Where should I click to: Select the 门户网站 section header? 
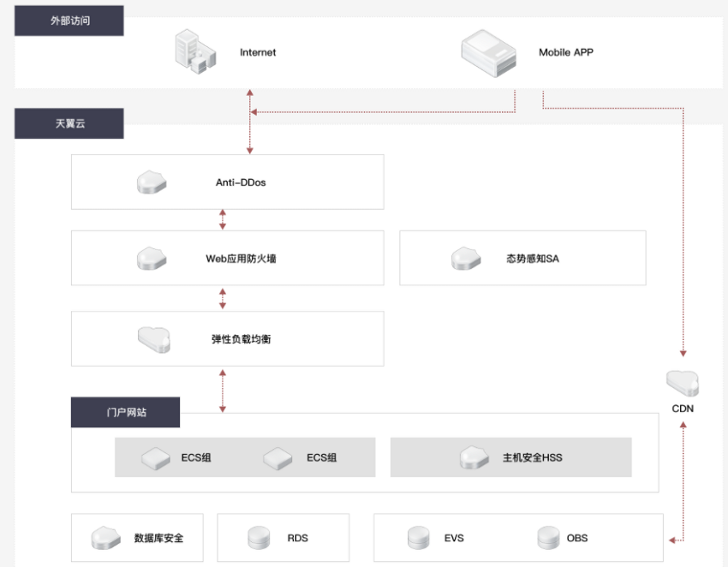125,412
